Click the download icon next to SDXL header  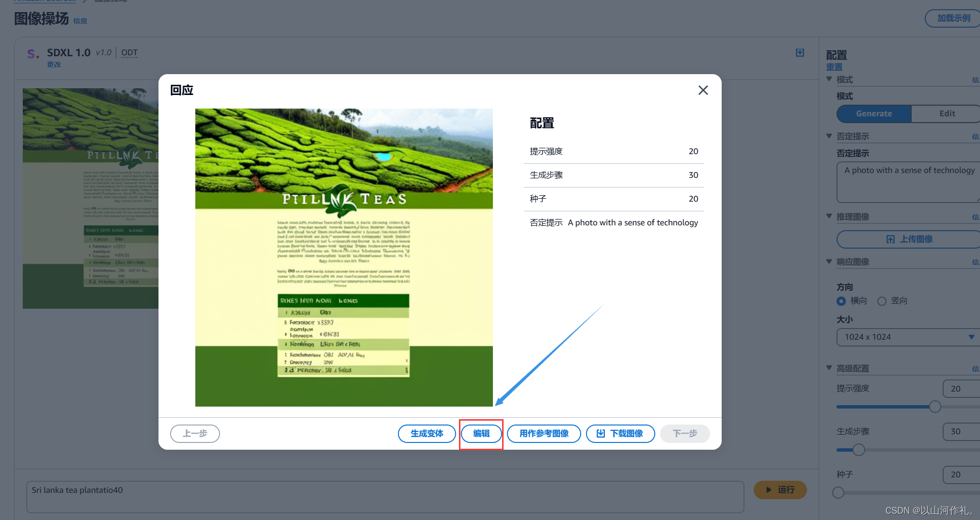(x=800, y=52)
